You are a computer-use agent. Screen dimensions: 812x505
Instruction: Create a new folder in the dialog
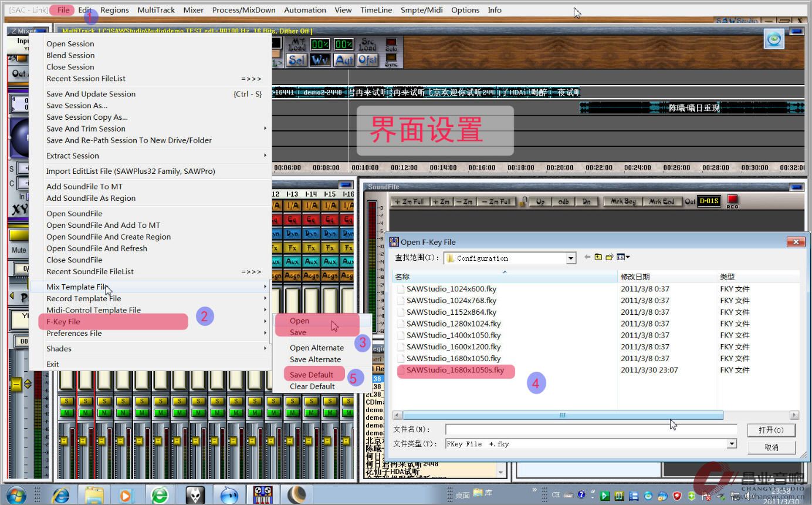[610, 257]
